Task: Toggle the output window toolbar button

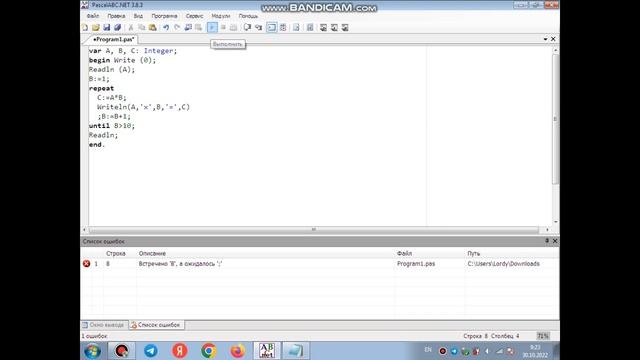Action: tap(271, 27)
